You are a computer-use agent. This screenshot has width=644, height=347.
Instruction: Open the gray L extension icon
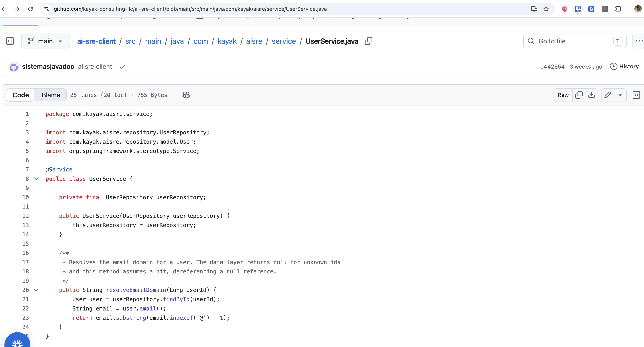coord(604,9)
